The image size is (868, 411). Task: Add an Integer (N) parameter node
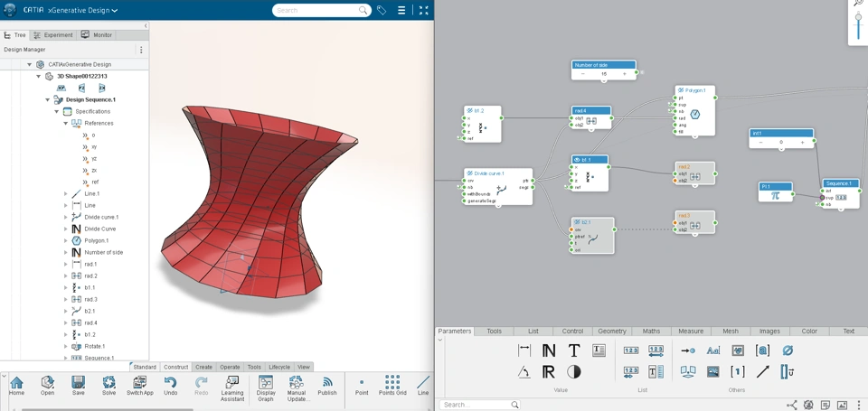click(549, 350)
